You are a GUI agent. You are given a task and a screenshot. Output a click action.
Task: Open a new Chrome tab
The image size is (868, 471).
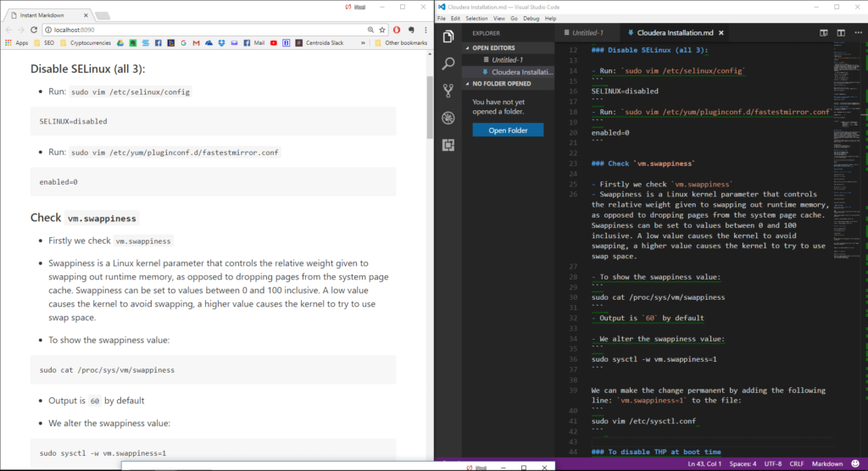103,15
